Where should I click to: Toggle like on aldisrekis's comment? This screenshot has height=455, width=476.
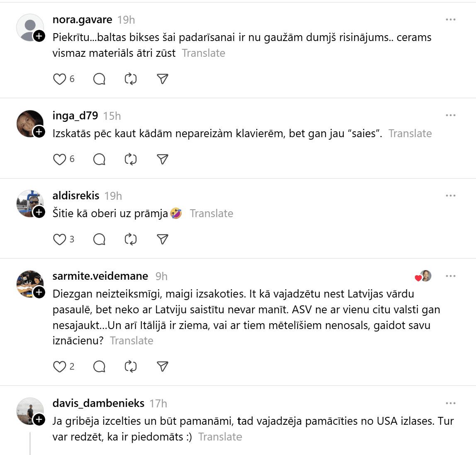(x=60, y=240)
